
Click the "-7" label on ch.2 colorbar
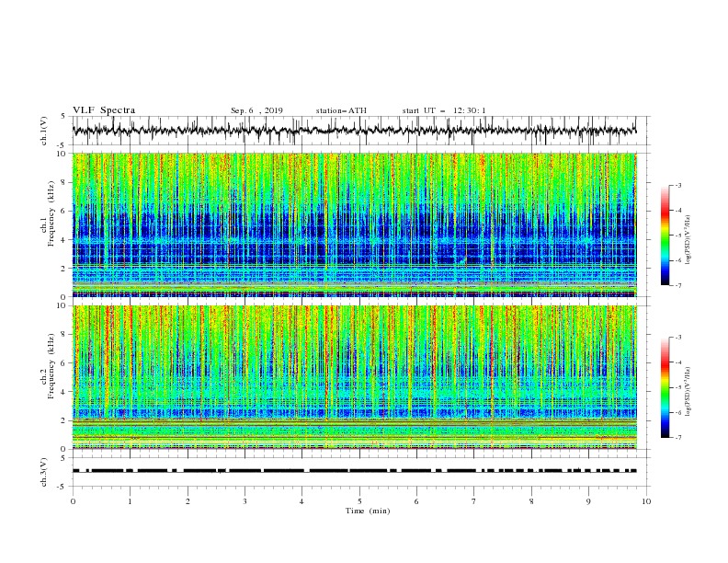[x=677, y=438]
